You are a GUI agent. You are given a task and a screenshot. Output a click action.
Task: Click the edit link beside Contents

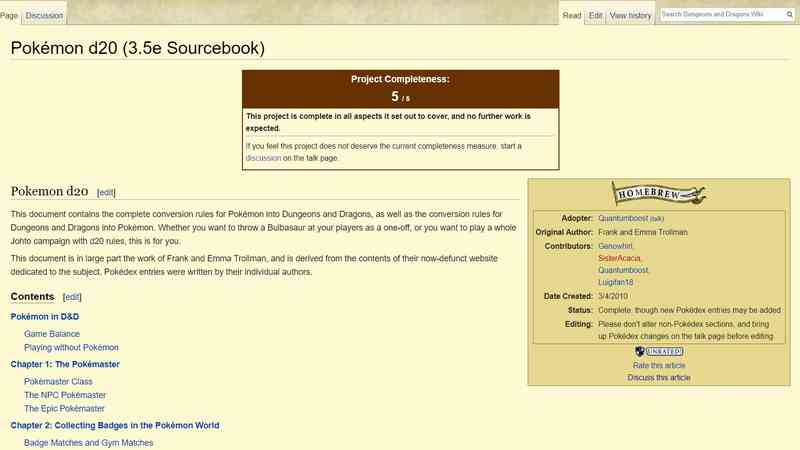pyautogui.click(x=72, y=297)
